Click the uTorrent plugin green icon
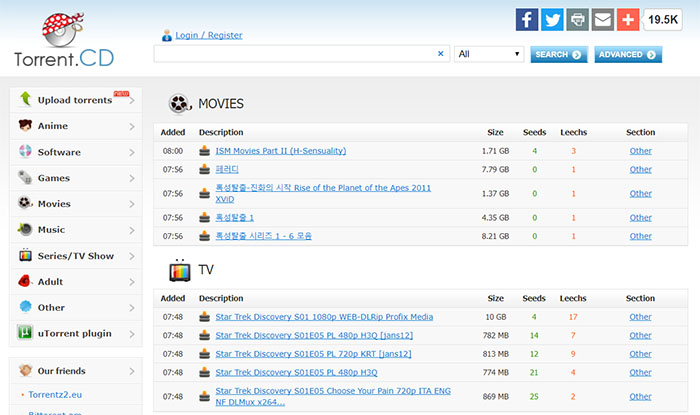This screenshot has width=700, height=415. point(25,332)
